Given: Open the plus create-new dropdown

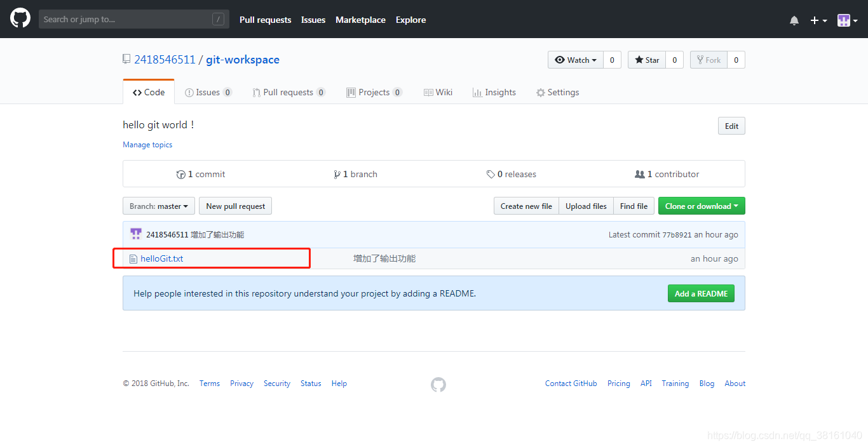Looking at the screenshot, I should tap(818, 20).
